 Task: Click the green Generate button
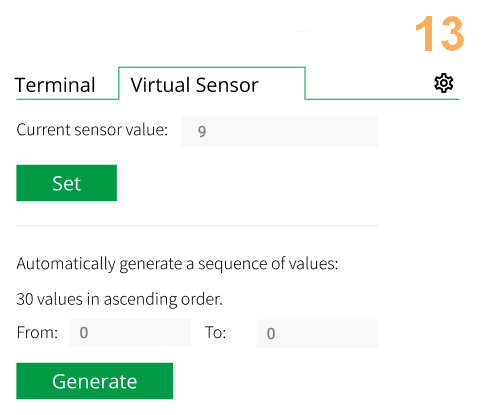[x=95, y=381]
